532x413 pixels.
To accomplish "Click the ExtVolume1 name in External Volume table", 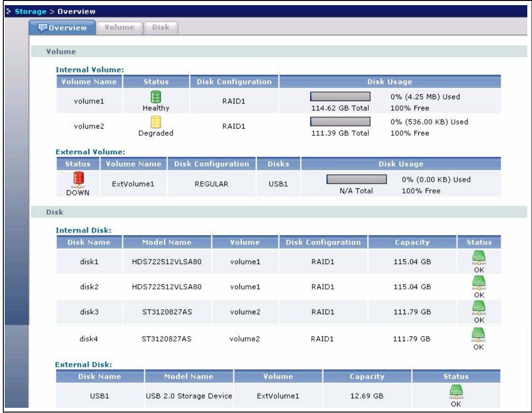I will pos(133,184).
